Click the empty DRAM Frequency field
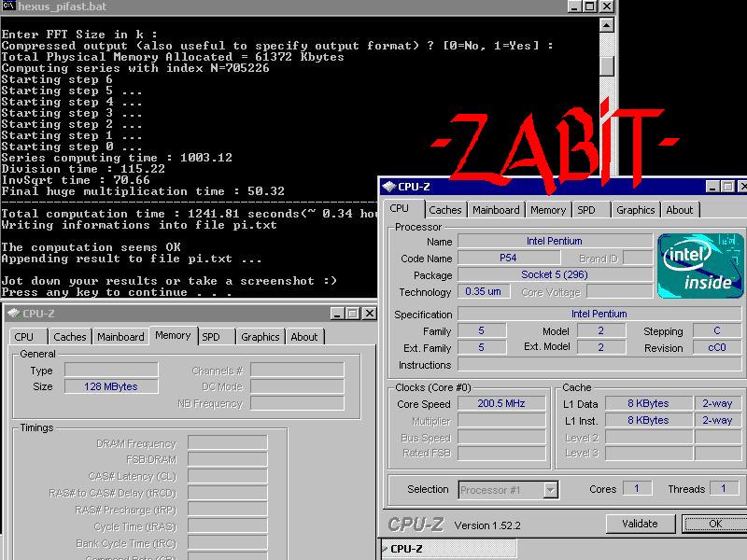 click(227, 443)
